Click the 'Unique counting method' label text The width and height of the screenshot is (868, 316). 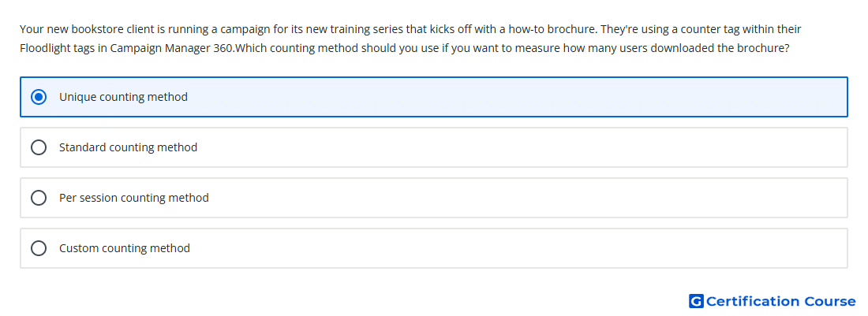point(123,97)
